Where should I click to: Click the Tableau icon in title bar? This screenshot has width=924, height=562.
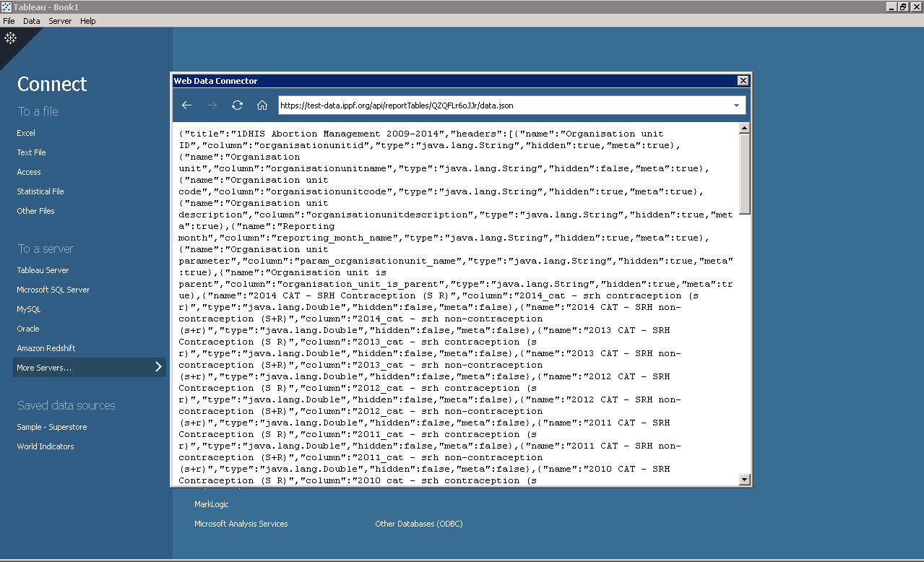coord(6,7)
